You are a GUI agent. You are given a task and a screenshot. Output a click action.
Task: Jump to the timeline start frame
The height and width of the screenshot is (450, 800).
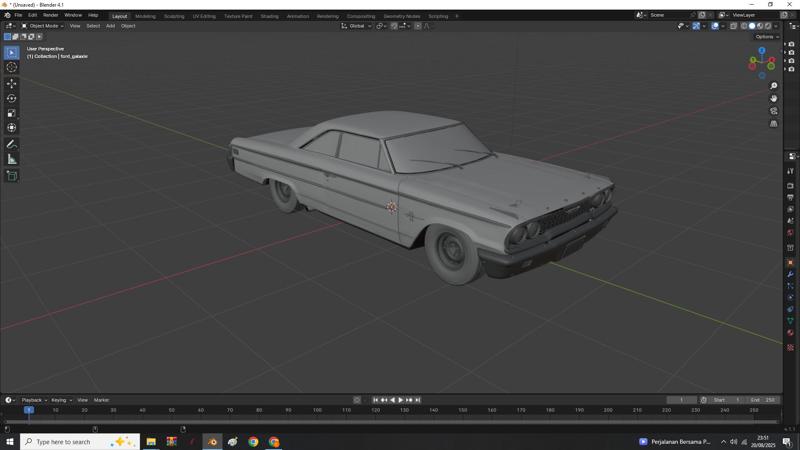click(376, 400)
